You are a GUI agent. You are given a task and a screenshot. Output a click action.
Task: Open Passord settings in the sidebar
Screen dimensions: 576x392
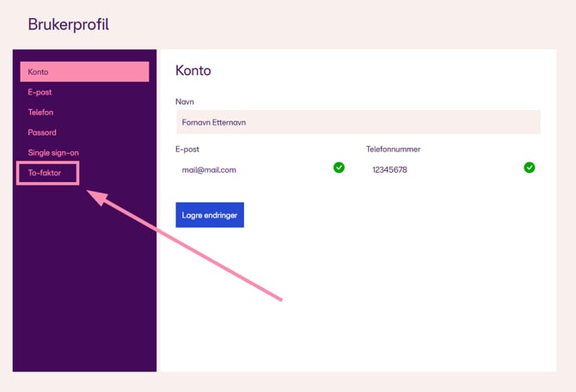coord(42,132)
